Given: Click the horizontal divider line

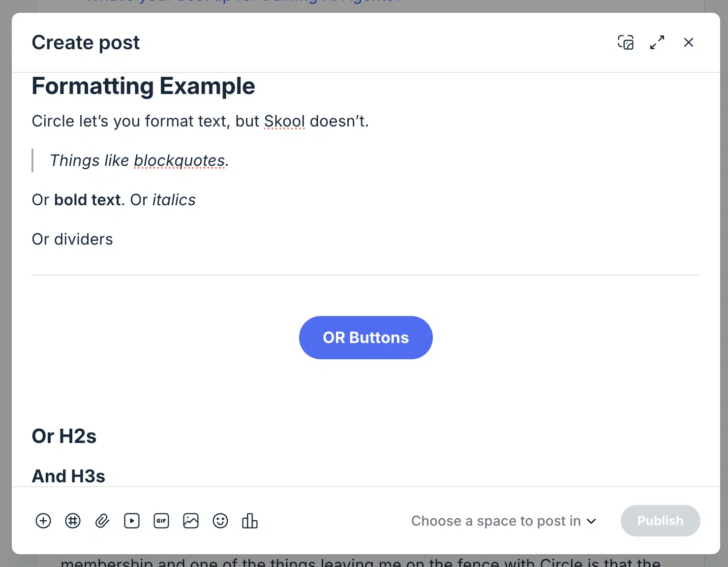Looking at the screenshot, I should click(366, 275).
